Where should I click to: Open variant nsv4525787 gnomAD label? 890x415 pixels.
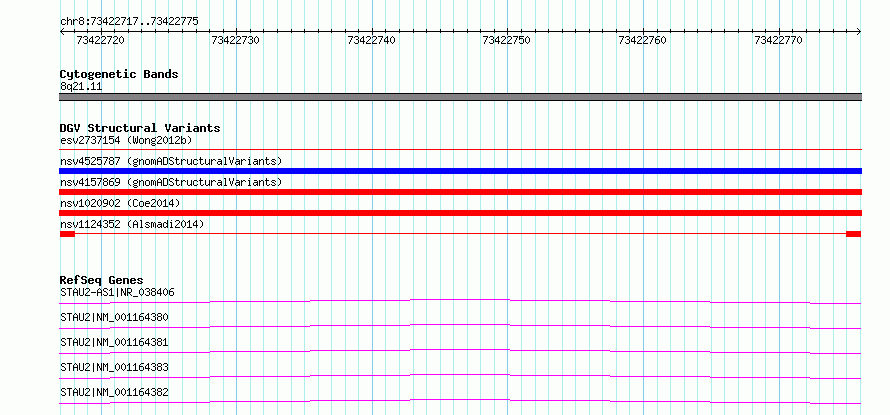171,161
